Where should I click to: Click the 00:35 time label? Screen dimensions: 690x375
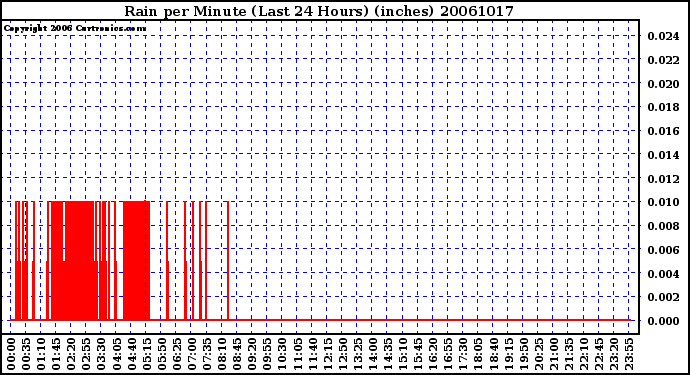[26, 354]
